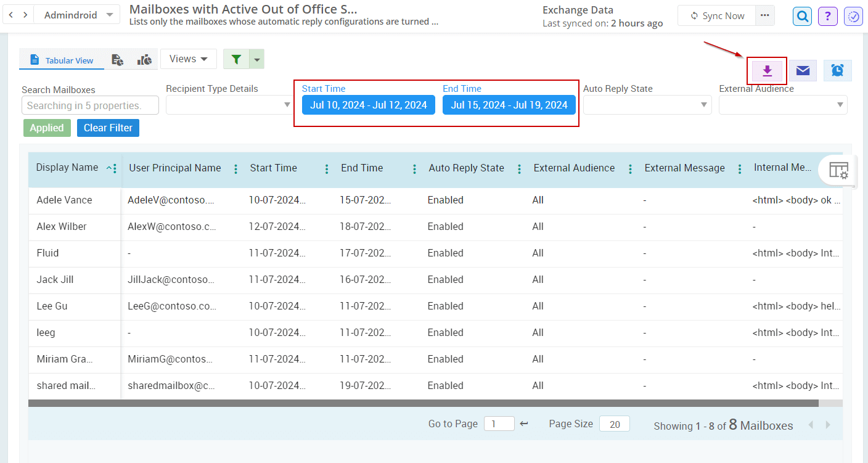868x463 pixels.
Task: Open Auto Reply State column options menu
Action: coord(519,169)
